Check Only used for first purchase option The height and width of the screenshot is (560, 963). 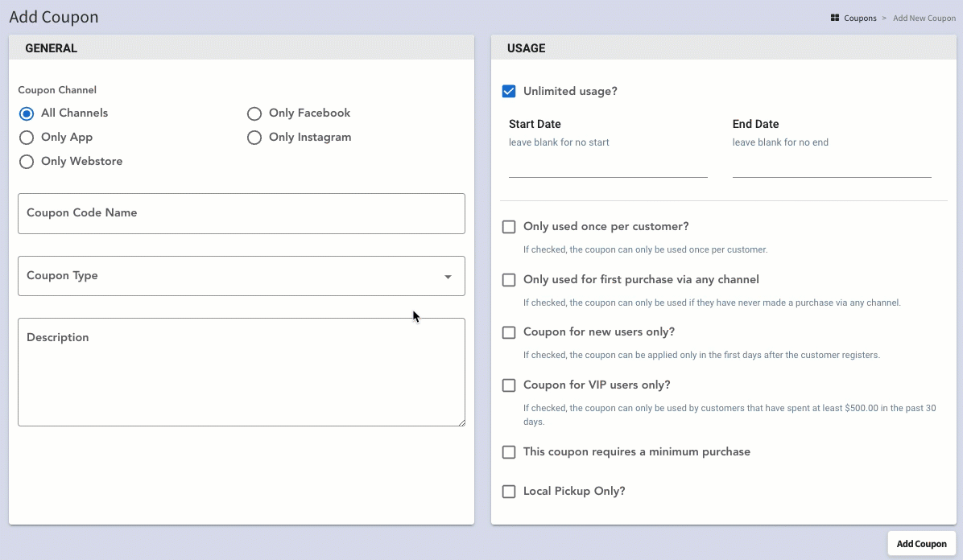coord(509,280)
